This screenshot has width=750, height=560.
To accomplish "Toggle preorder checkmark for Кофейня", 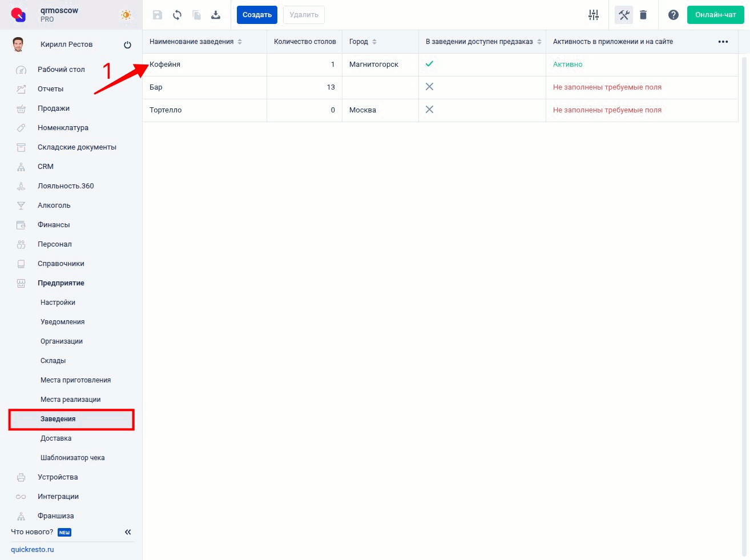I will click(429, 64).
